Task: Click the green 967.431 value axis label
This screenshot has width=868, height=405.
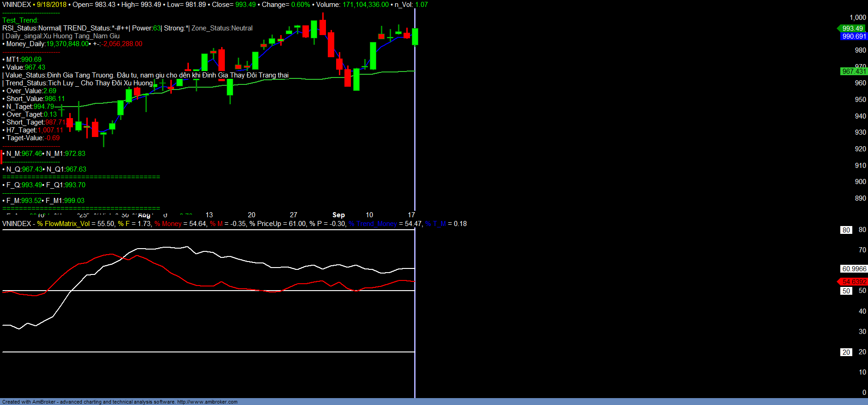Action: click(x=854, y=71)
